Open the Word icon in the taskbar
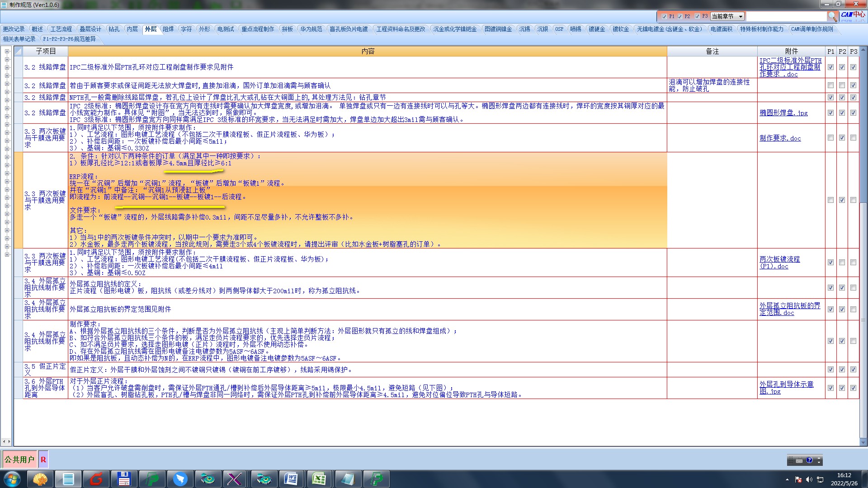The height and width of the screenshot is (488, 868). (x=291, y=479)
